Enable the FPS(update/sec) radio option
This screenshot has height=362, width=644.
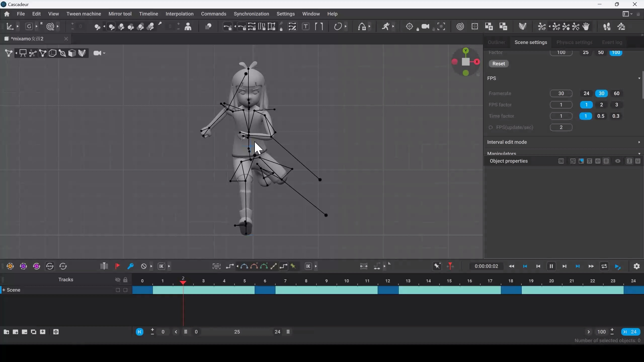pos(491,127)
